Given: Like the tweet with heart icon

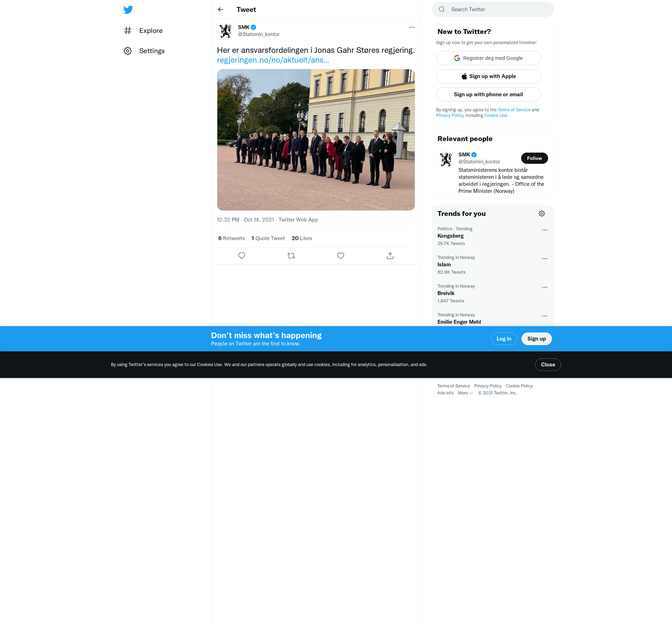Looking at the screenshot, I should coord(341,256).
